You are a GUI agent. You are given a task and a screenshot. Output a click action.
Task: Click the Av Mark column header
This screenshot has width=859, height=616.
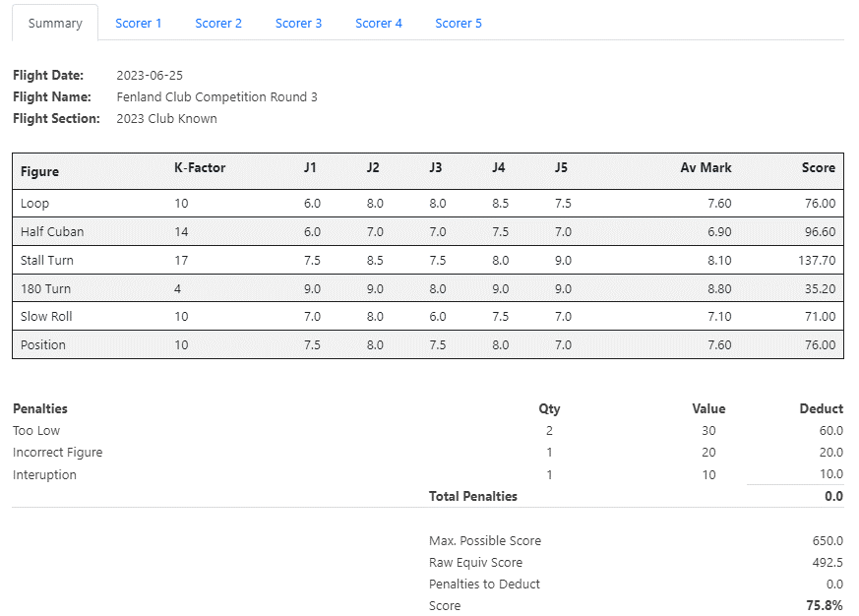tap(706, 168)
